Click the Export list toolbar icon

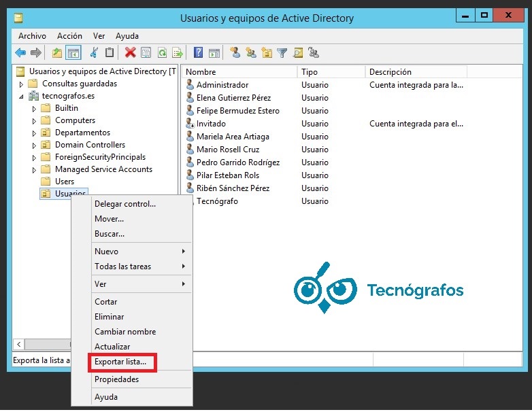pyautogui.click(x=178, y=52)
